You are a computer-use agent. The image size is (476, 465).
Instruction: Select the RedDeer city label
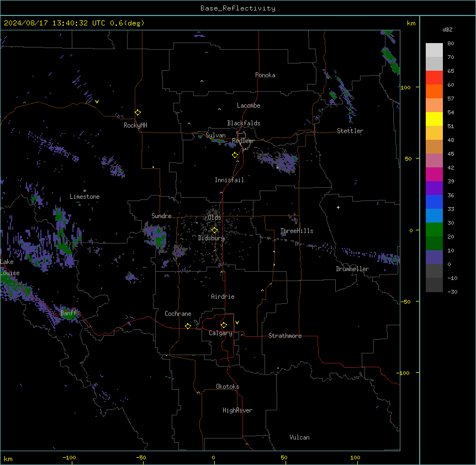pyautogui.click(x=243, y=141)
